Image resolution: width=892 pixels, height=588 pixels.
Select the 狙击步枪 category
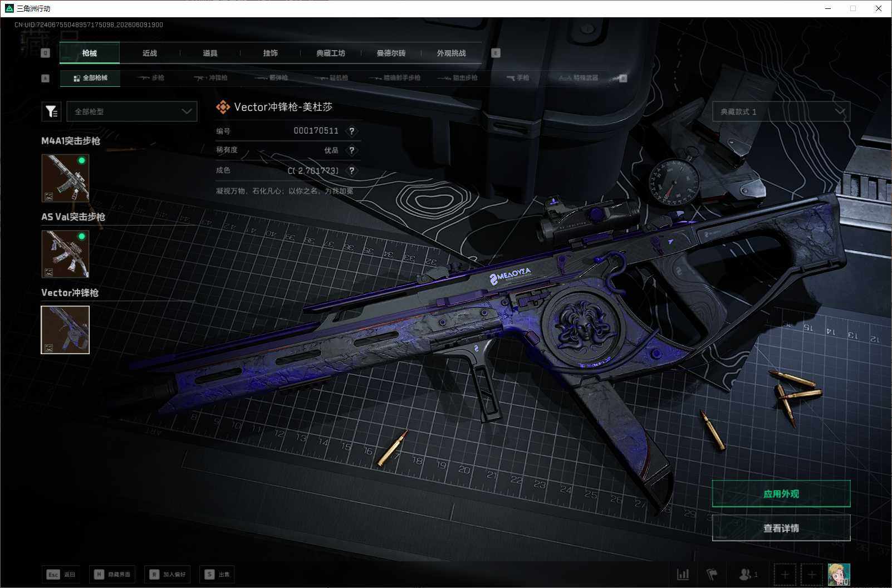(x=458, y=78)
